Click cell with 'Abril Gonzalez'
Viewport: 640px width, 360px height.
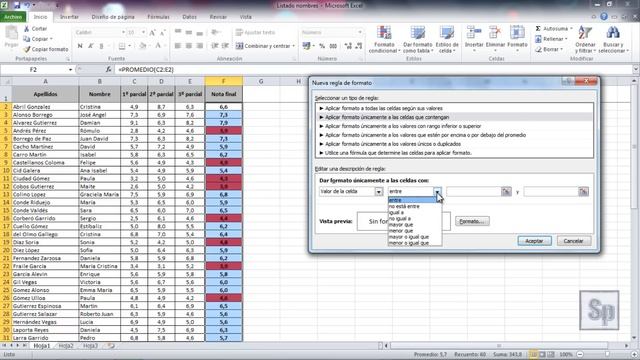pyautogui.click(x=45, y=107)
